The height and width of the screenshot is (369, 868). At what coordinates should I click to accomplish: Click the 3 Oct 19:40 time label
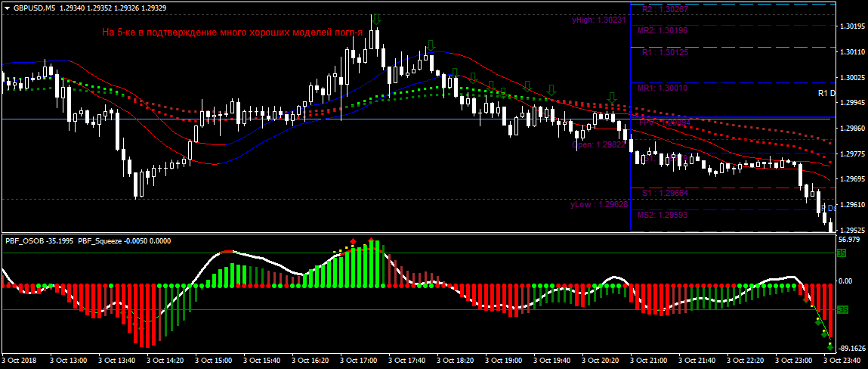coord(554,360)
